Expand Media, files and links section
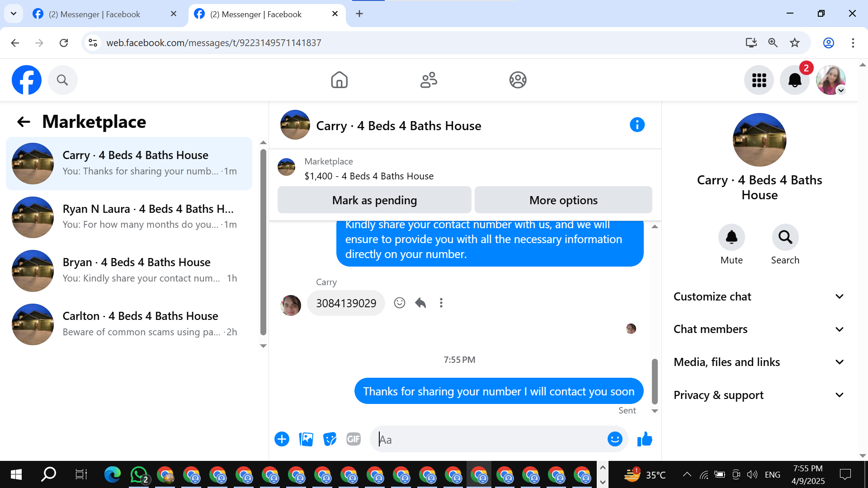Viewport: 868px width, 488px height. pos(759,362)
